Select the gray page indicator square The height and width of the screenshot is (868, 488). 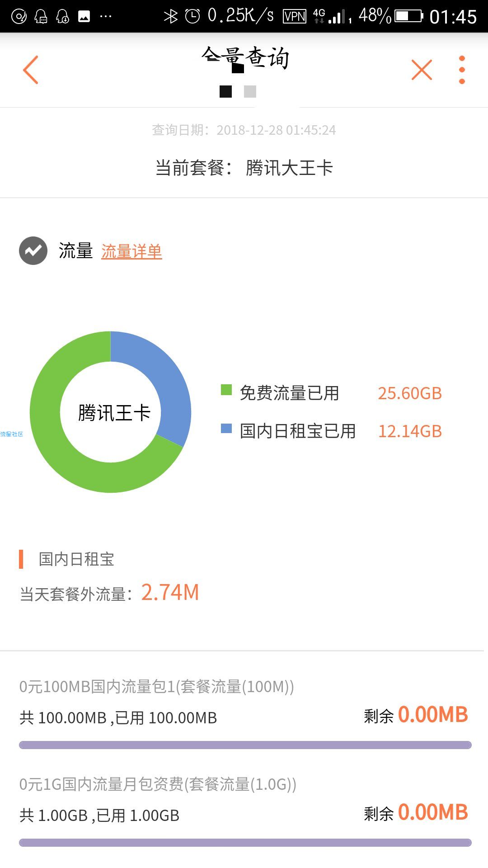(250, 91)
